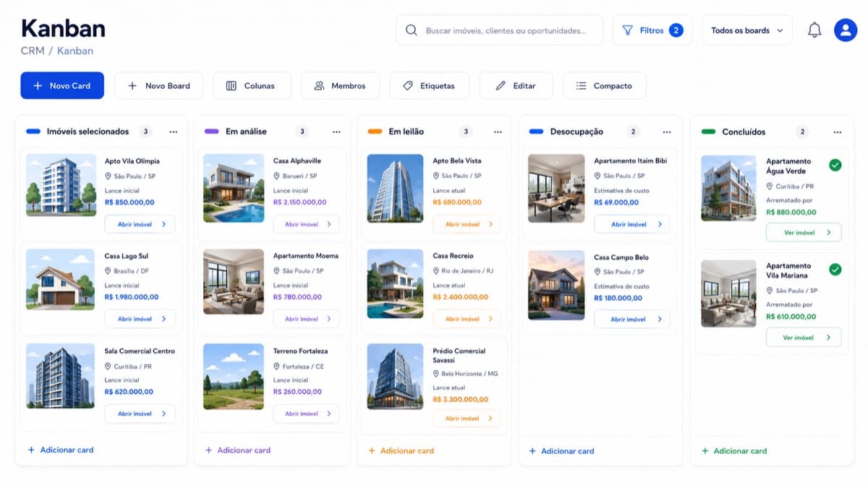This screenshot has width=868, height=488.
Task: Click the three-dot menu of Imóveis selecionados column
Action: tap(173, 132)
